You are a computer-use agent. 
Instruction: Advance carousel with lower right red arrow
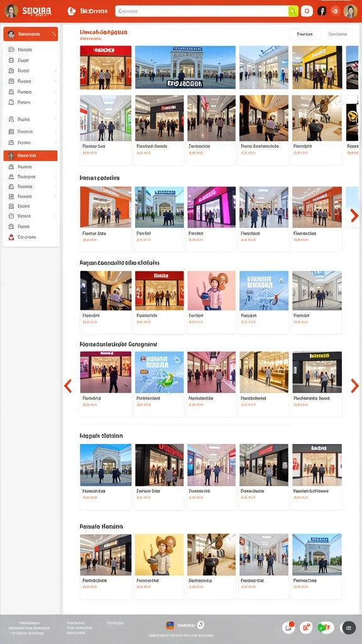tap(354, 386)
